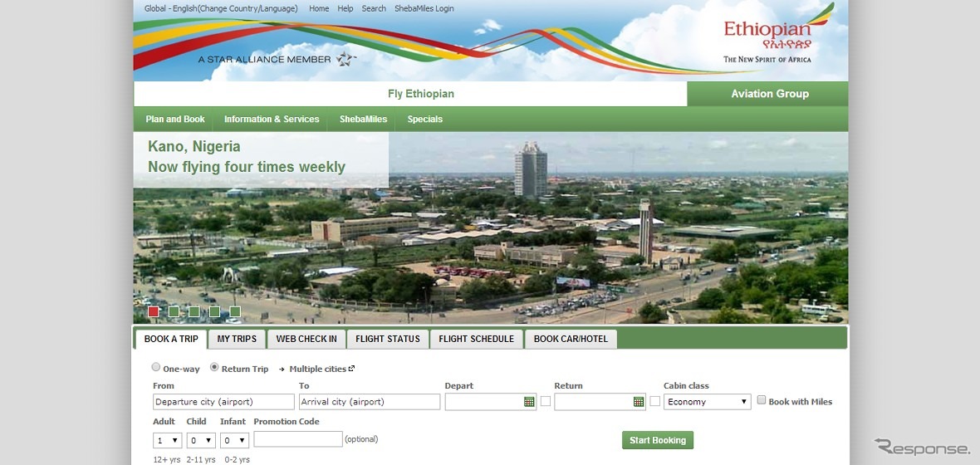The width and height of the screenshot is (980, 465).
Task: Click the Arrival city input field
Action: tap(370, 402)
